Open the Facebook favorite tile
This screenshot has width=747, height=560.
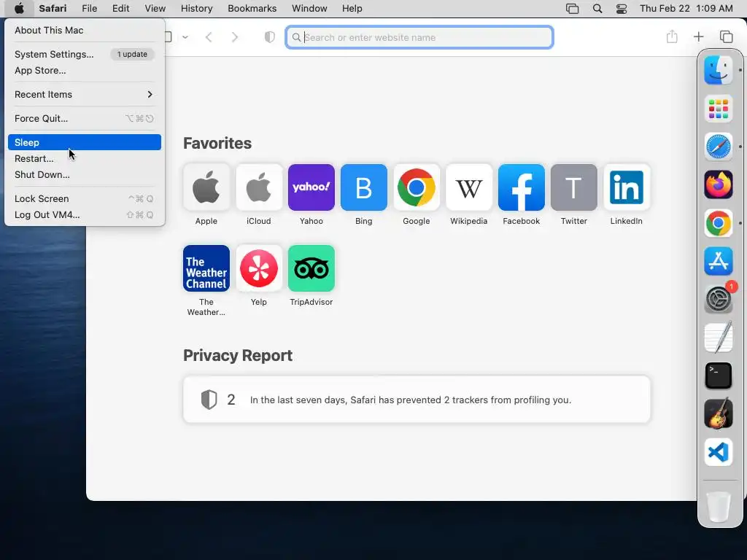pos(521,187)
